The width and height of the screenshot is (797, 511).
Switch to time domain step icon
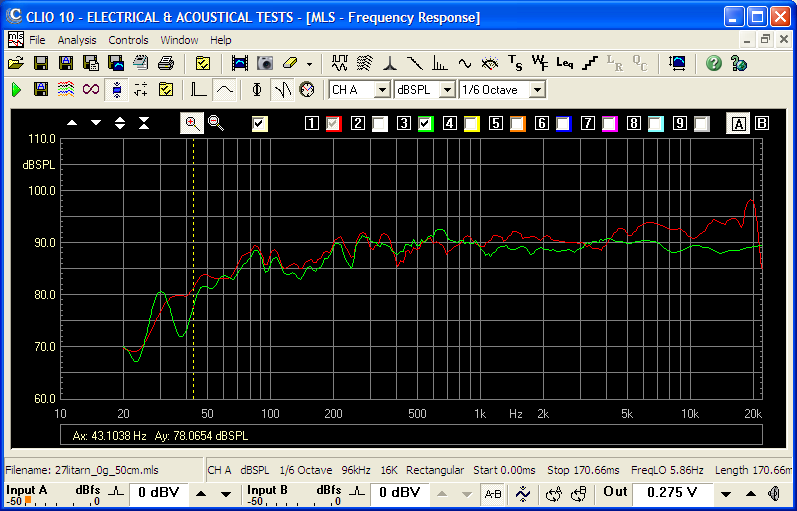(x=199, y=90)
